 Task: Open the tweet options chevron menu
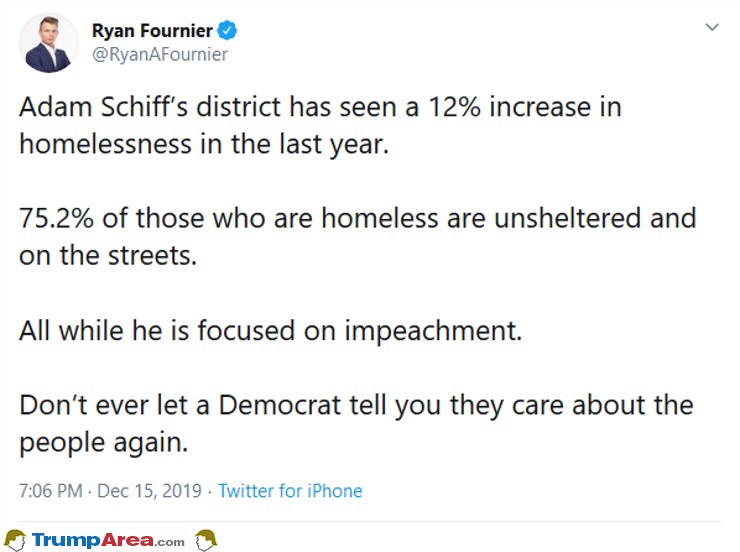(x=712, y=27)
